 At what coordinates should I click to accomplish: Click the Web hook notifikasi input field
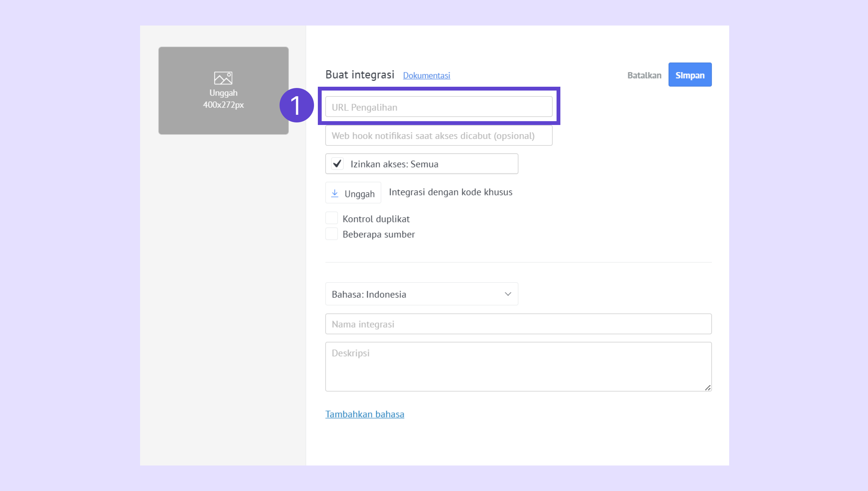(x=438, y=136)
